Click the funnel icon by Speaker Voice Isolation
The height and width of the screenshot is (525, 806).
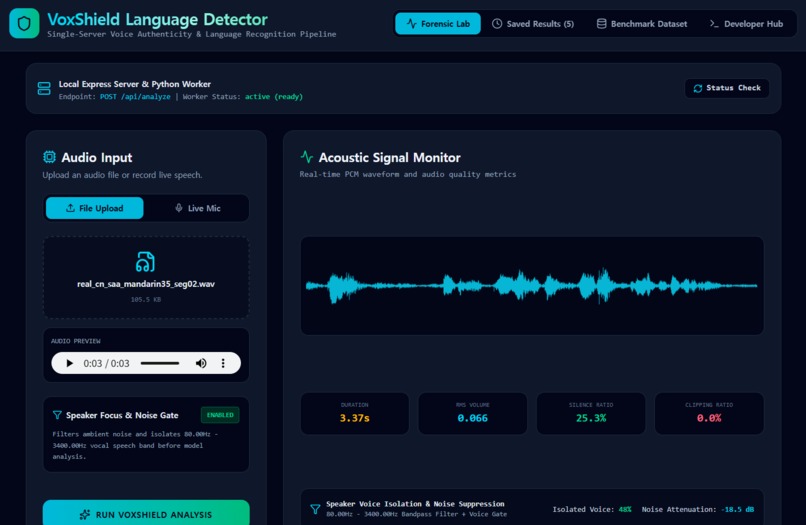click(x=315, y=509)
